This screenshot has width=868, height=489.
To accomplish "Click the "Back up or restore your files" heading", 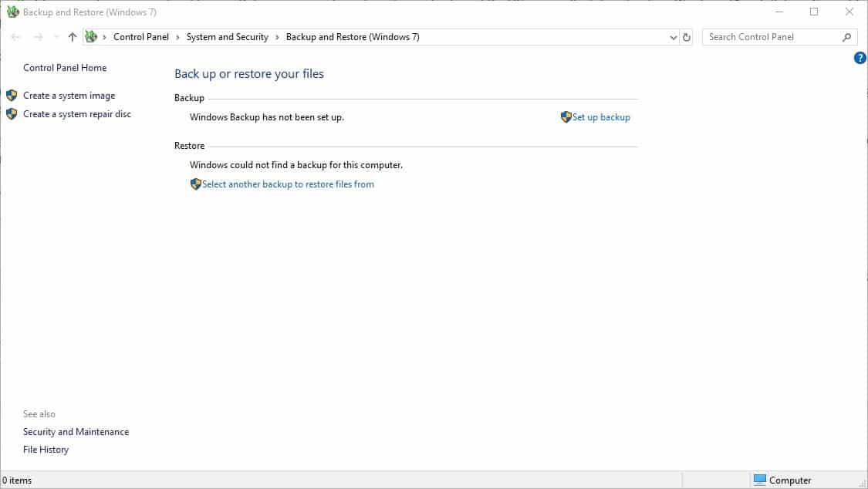I will [249, 73].
